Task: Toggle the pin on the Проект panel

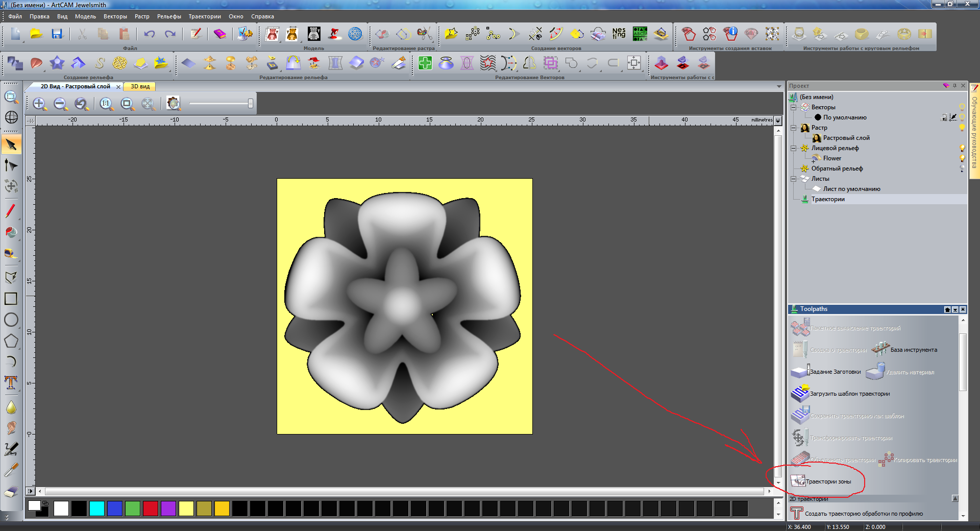Action: (954, 86)
